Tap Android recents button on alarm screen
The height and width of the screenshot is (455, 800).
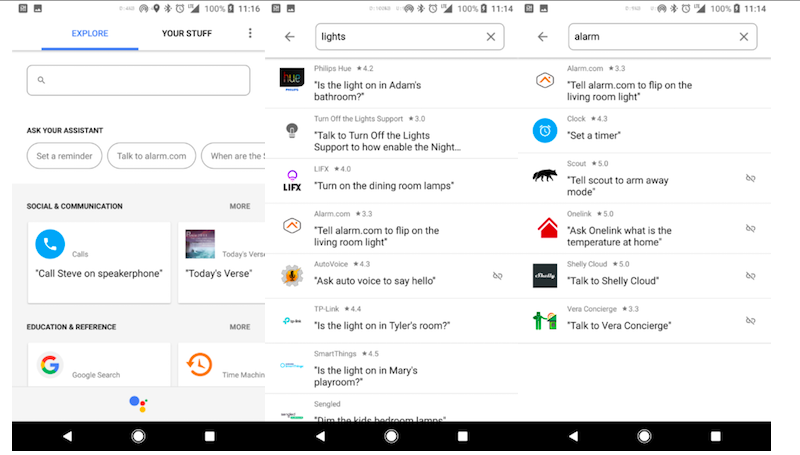pos(716,436)
